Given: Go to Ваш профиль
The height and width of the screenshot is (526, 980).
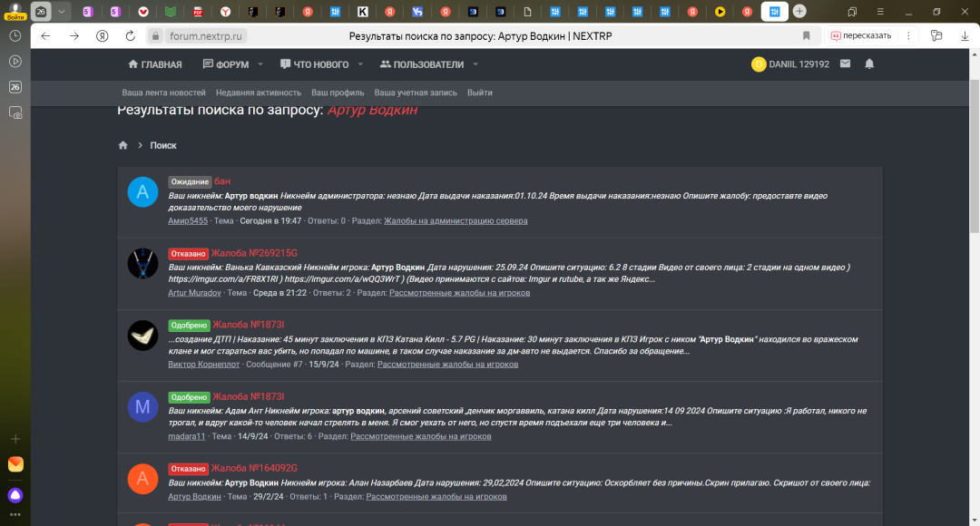Looking at the screenshot, I should (x=338, y=93).
